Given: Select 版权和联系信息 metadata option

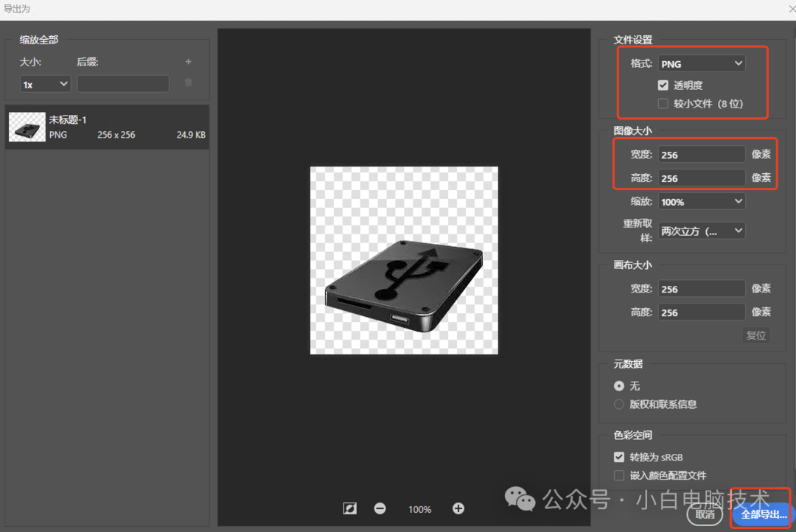Looking at the screenshot, I should tap(619, 404).
